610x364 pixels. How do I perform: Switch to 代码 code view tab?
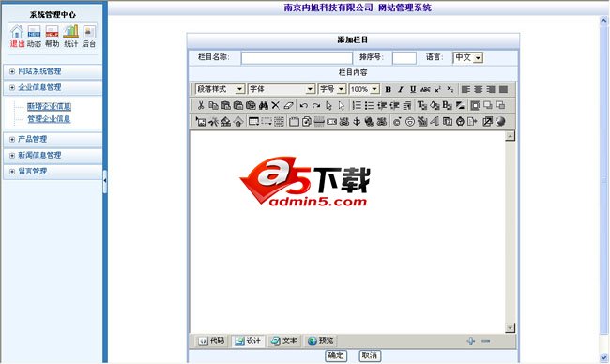tap(212, 341)
